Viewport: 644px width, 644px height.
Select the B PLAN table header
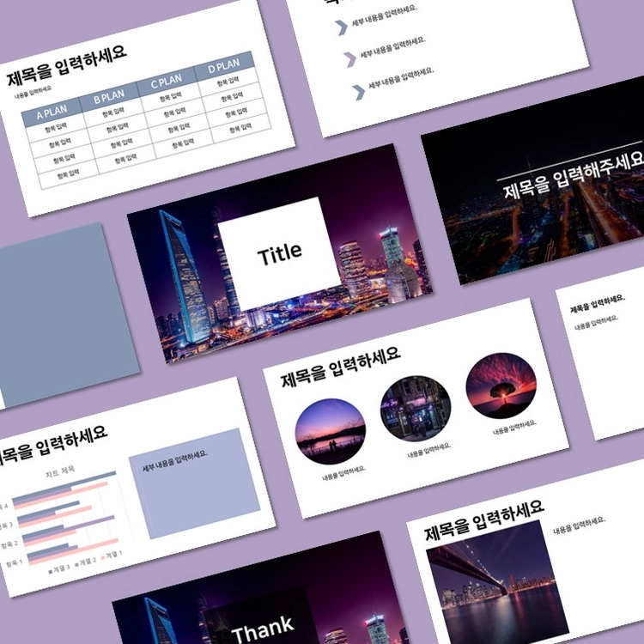(109, 97)
